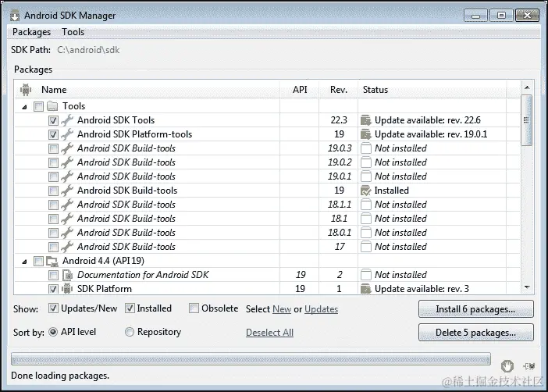Click the wrench icon of Build-tools 19.0.2
548x392 pixels.
[67, 162]
